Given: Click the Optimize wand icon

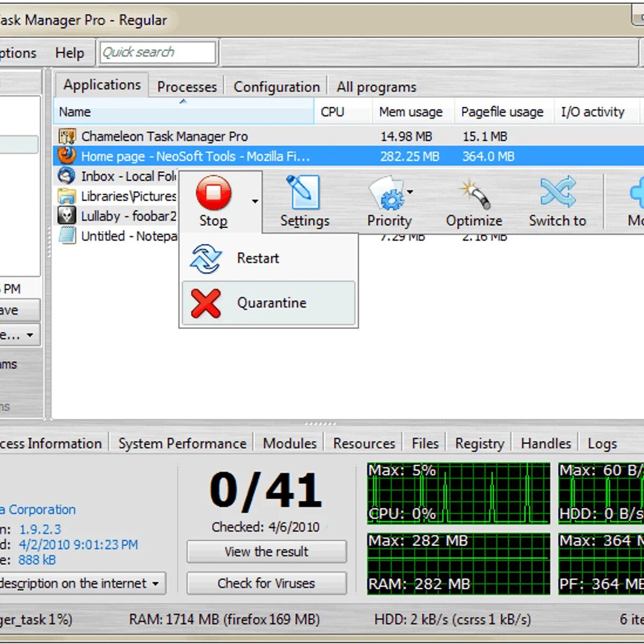Looking at the screenshot, I should (x=474, y=194).
